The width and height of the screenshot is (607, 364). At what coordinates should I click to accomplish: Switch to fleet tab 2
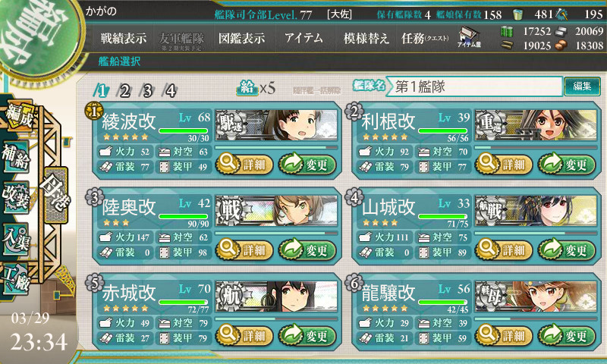(x=124, y=91)
